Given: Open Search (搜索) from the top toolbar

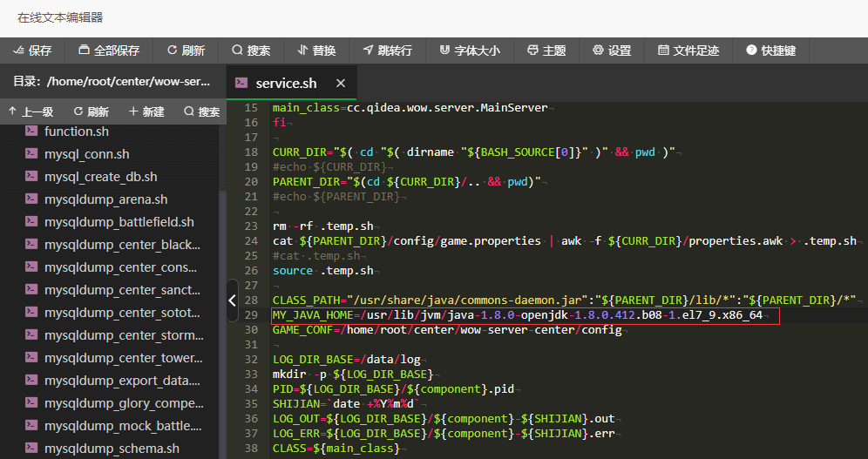Looking at the screenshot, I should click(251, 51).
